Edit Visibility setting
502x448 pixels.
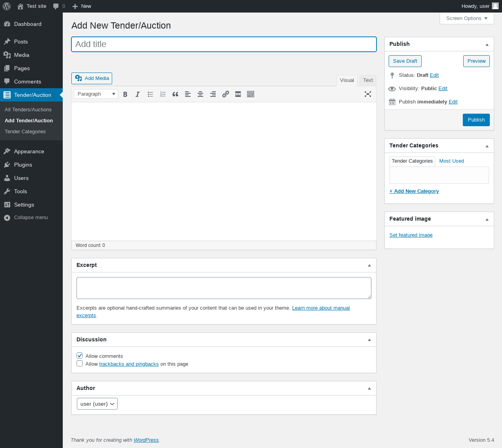[443, 89]
